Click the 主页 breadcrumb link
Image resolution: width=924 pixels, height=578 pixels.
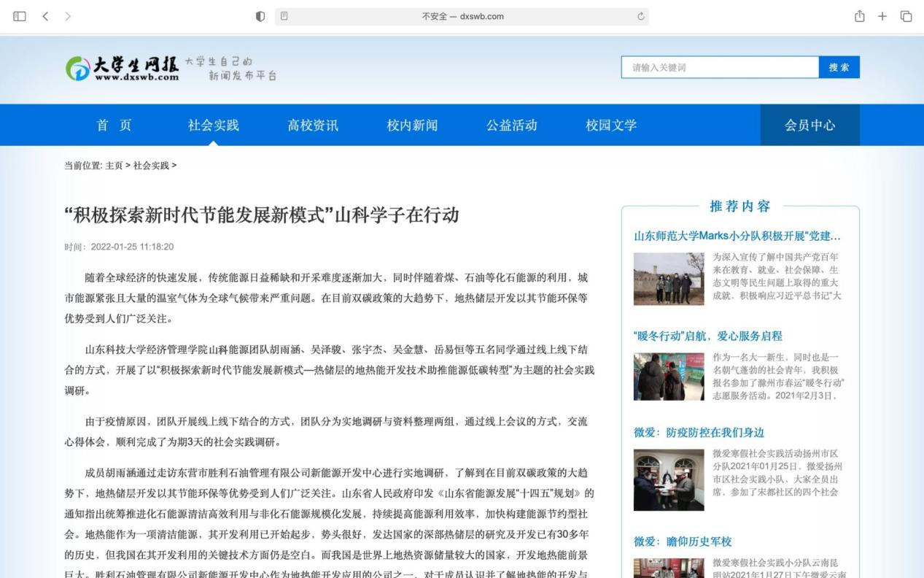pos(114,166)
